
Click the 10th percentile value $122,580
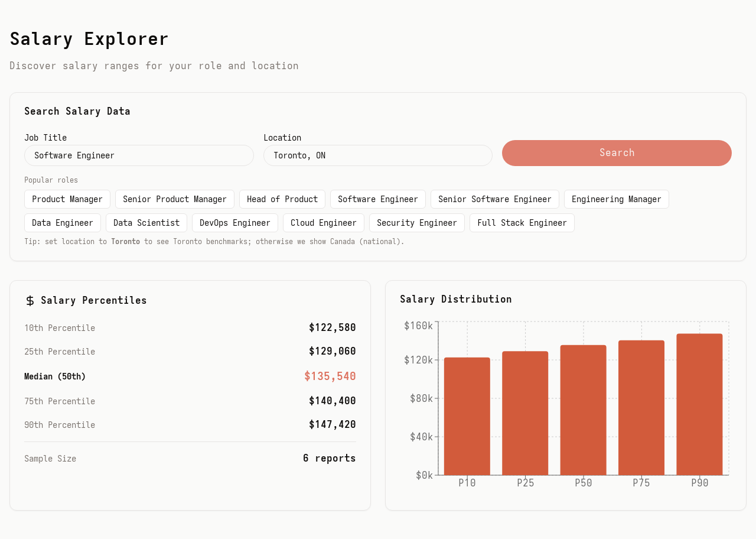tap(333, 328)
